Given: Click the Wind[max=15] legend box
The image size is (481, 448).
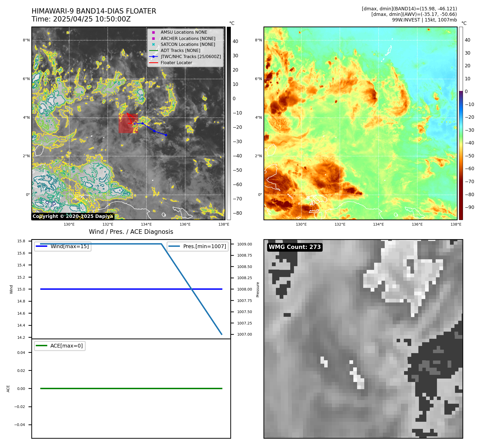Looking at the screenshot, I should [63, 246].
